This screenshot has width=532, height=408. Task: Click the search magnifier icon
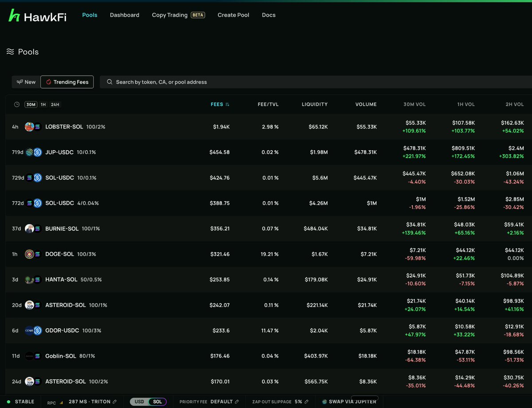click(x=109, y=82)
